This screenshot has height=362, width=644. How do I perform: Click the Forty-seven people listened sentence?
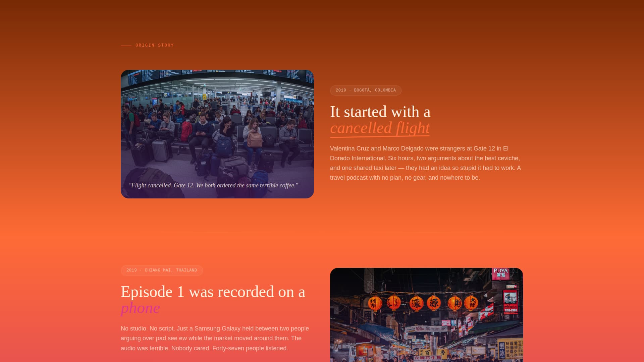coord(250,348)
